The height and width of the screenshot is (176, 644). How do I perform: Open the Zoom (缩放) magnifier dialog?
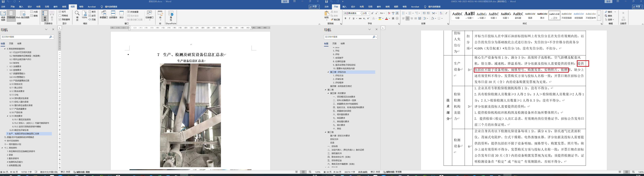tap(77, 16)
